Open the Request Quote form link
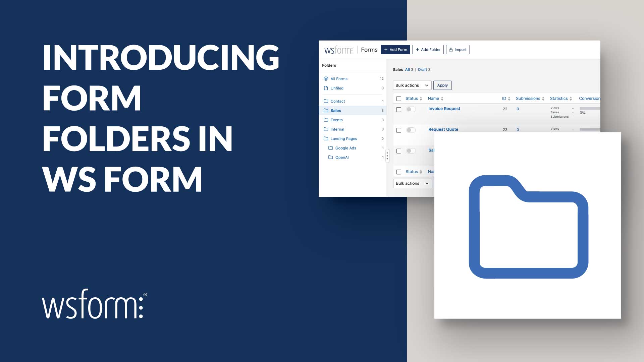This screenshot has width=644, height=362. click(443, 129)
